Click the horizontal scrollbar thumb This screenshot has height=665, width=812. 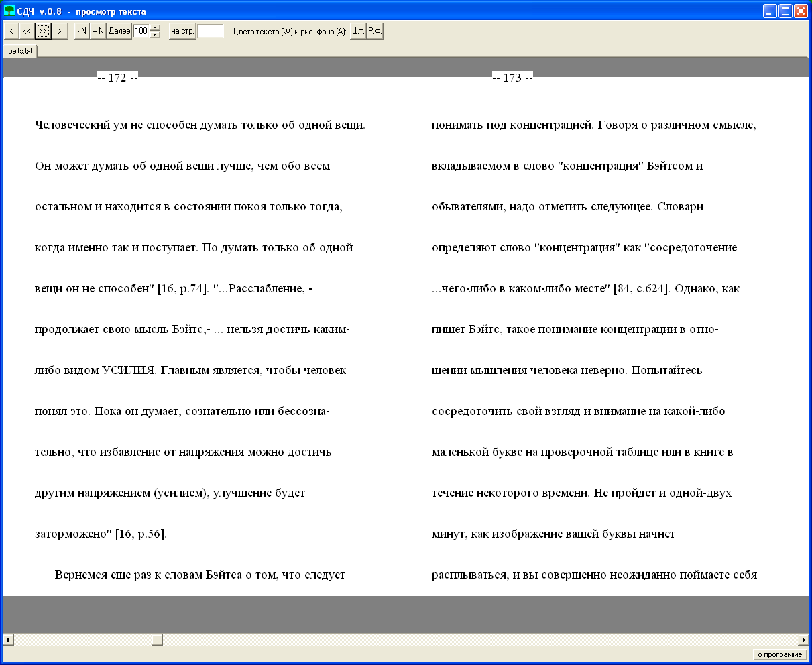pyautogui.click(x=157, y=640)
